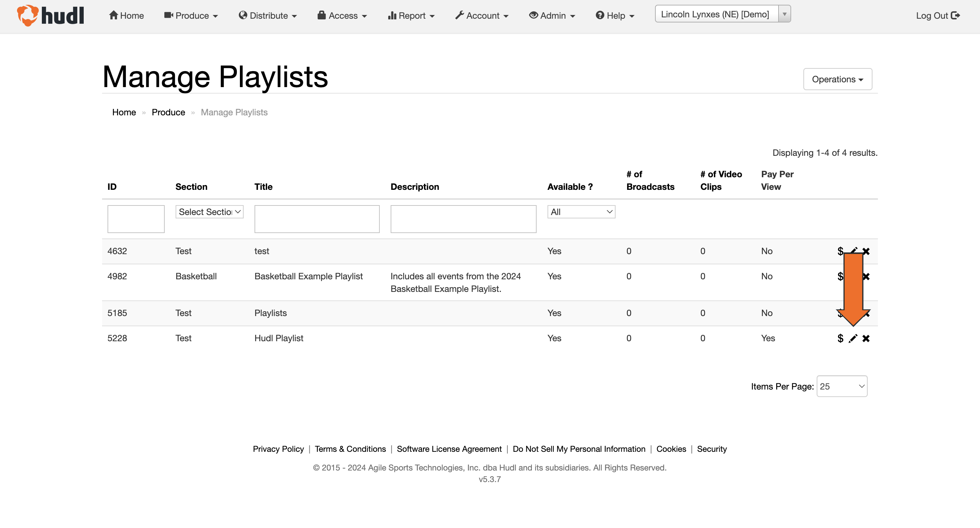Open the Home menu item with the house icon
This screenshot has width=980, height=528.
coord(126,16)
